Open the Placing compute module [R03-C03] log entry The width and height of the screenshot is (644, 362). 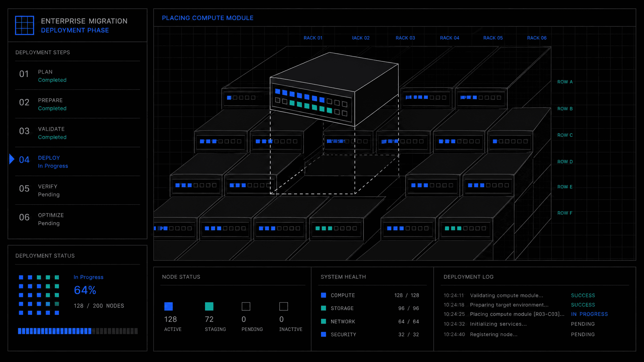coord(525,314)
